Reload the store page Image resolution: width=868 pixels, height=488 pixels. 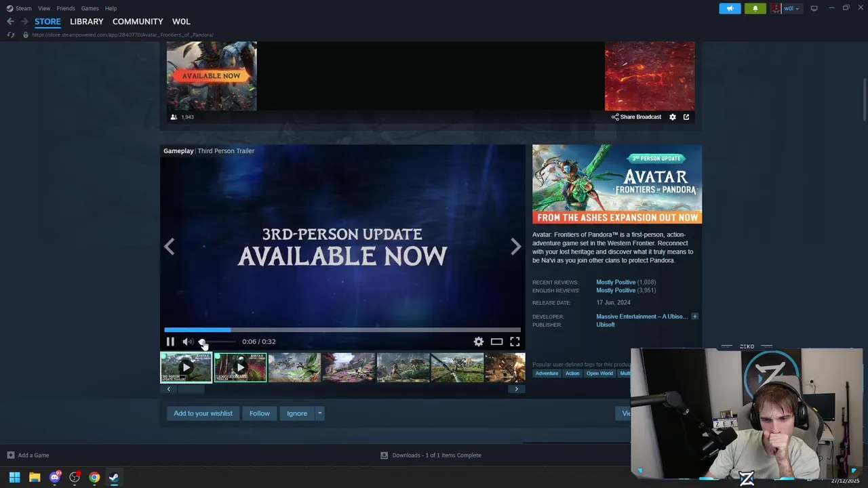[x=10, y=35]
